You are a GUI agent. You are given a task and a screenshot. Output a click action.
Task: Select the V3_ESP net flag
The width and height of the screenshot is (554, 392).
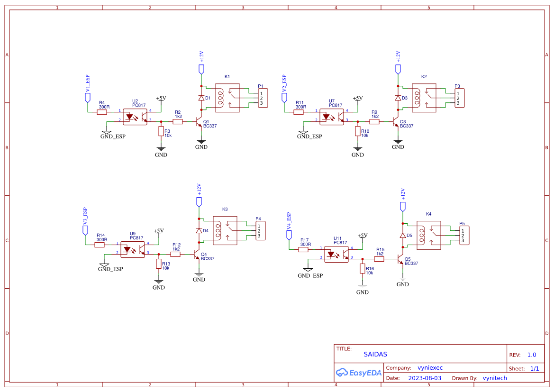(85, 230)
